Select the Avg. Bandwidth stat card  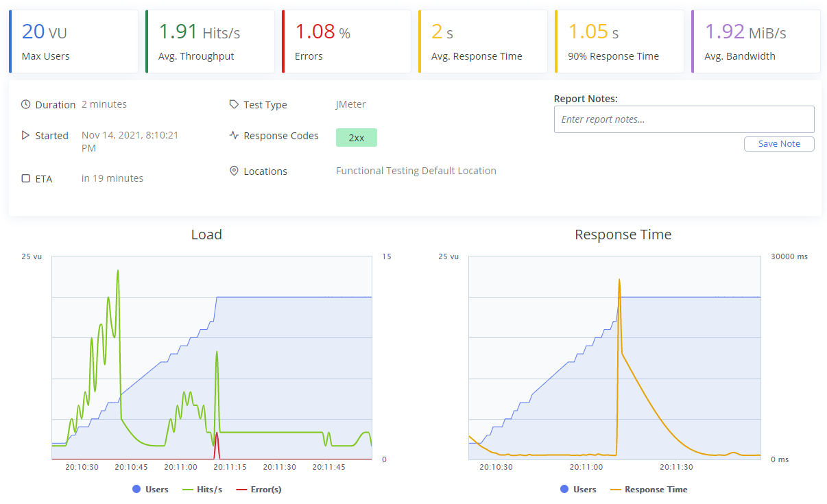coord(755,41)
